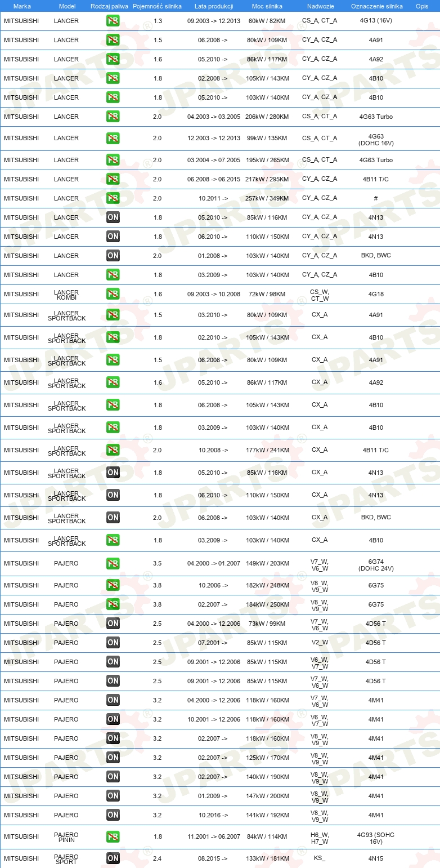Select engine code 4N15 cell
Screen dimensions: 440x868
376,858
